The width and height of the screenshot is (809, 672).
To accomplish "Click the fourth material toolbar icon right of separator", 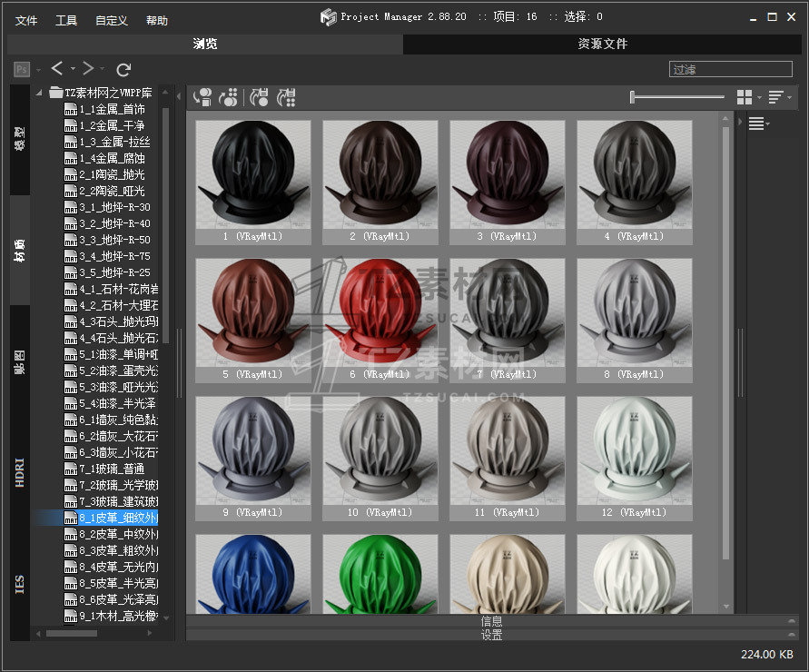I will pos(287,96).
